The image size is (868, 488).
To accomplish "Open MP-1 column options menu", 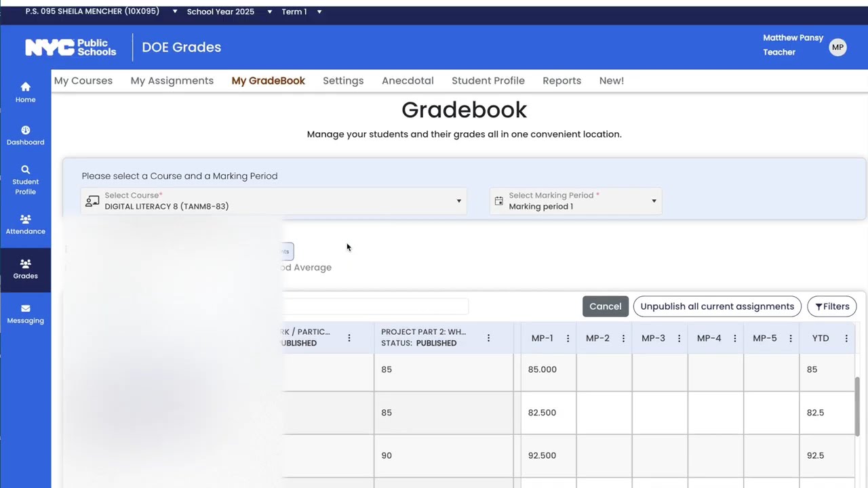I will (x=568, y=338).
